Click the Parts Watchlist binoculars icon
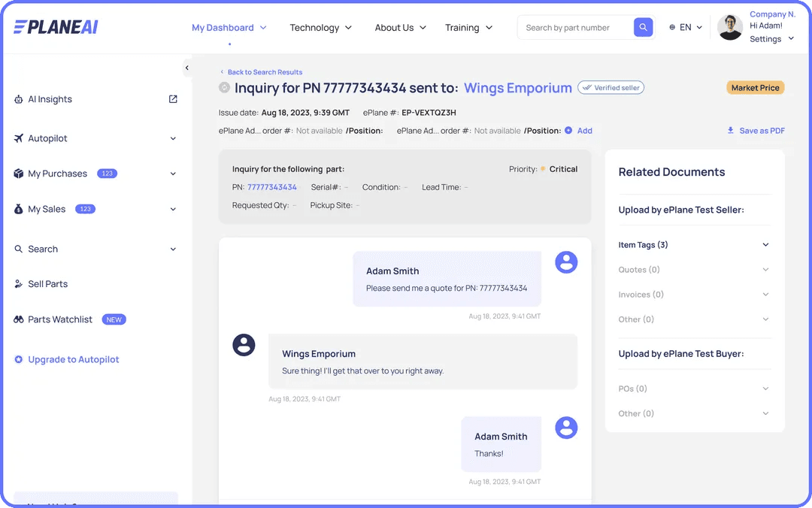812x508 pixels. point(19,319)
